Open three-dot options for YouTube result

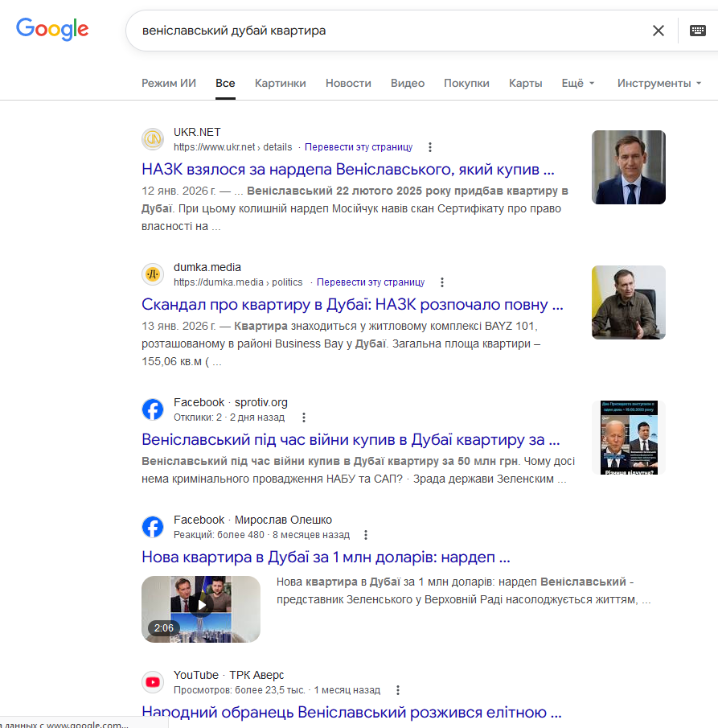click(x=397, y=690)
